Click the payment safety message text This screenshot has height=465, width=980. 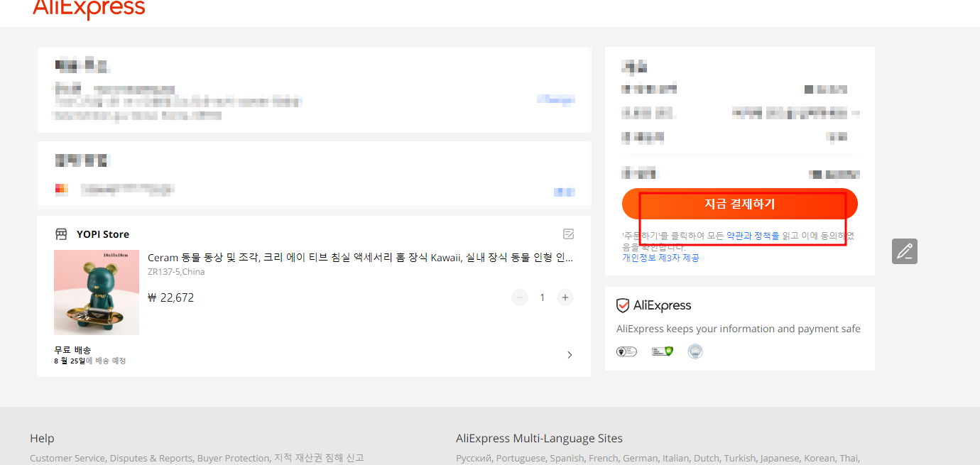pos(738,329)
